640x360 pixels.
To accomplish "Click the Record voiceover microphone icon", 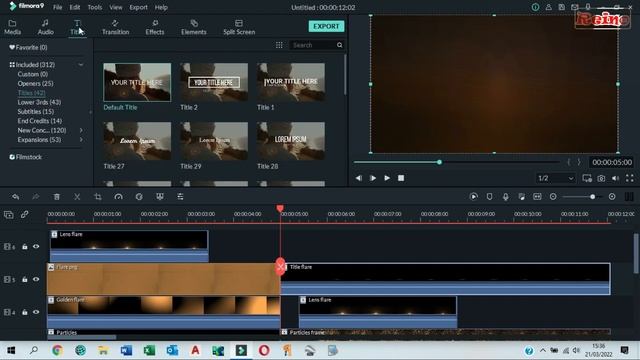I will [505, 197].
